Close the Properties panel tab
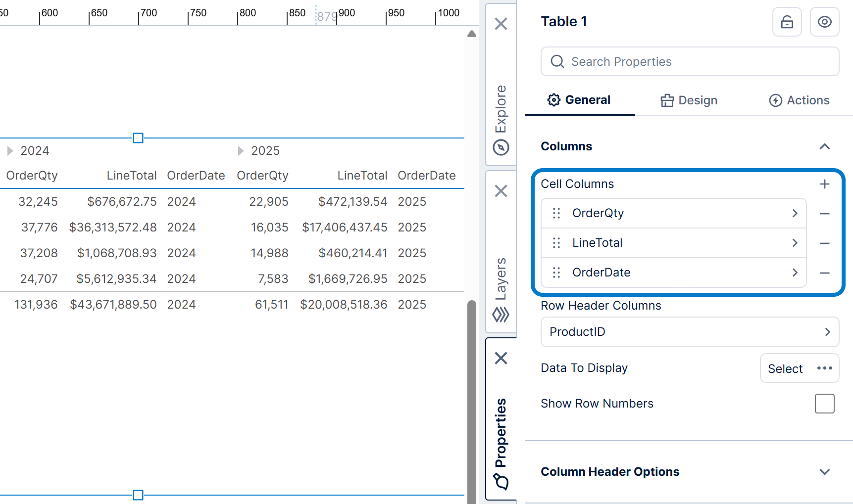 pos(501,358)
